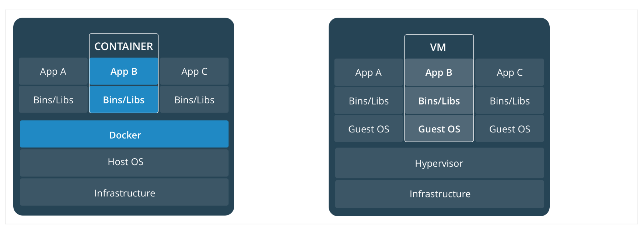Click the VM label heading

coord(438,47)
